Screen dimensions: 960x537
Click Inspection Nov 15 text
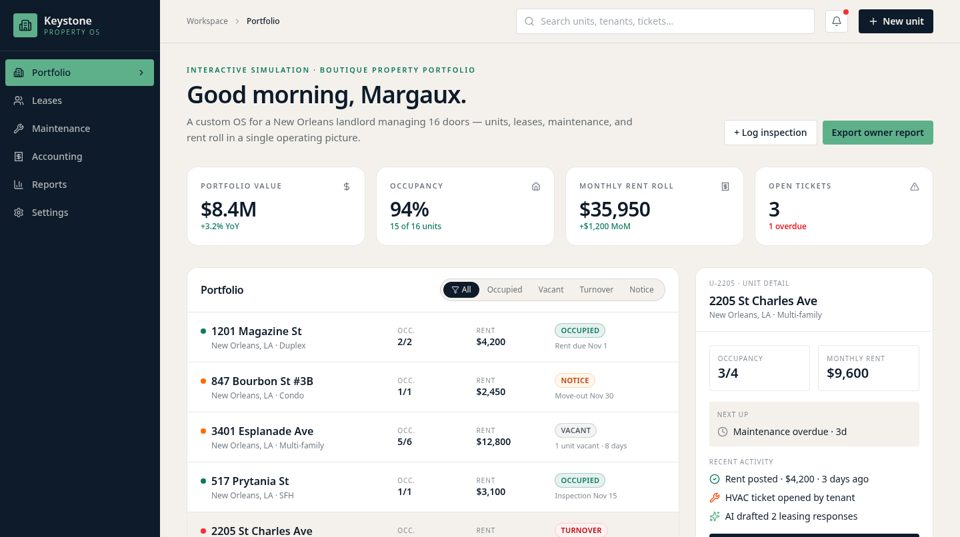(x=586, y=496)
